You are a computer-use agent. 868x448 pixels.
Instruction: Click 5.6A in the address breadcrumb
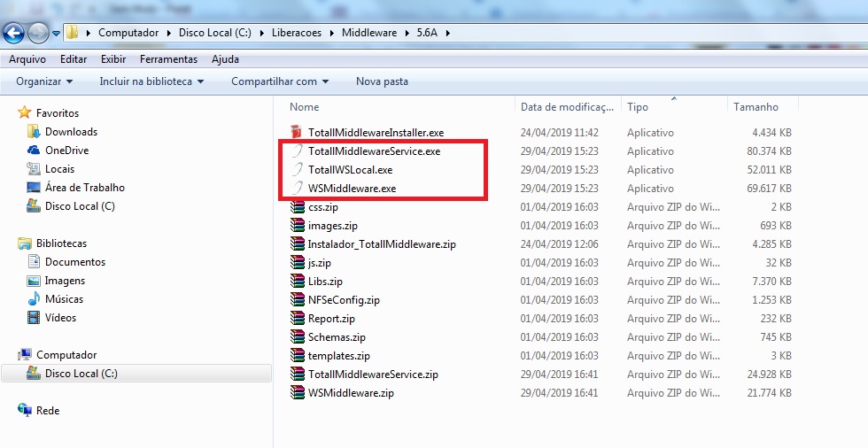point(427,33)
